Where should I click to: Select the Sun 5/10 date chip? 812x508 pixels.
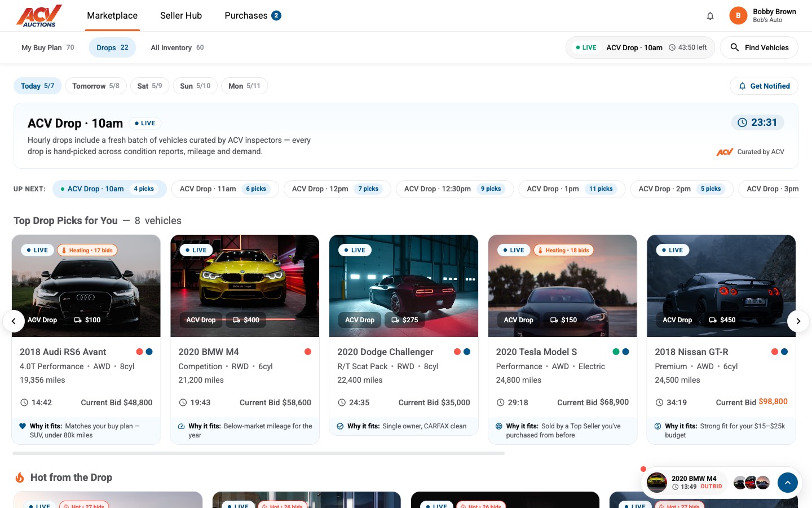195,86
